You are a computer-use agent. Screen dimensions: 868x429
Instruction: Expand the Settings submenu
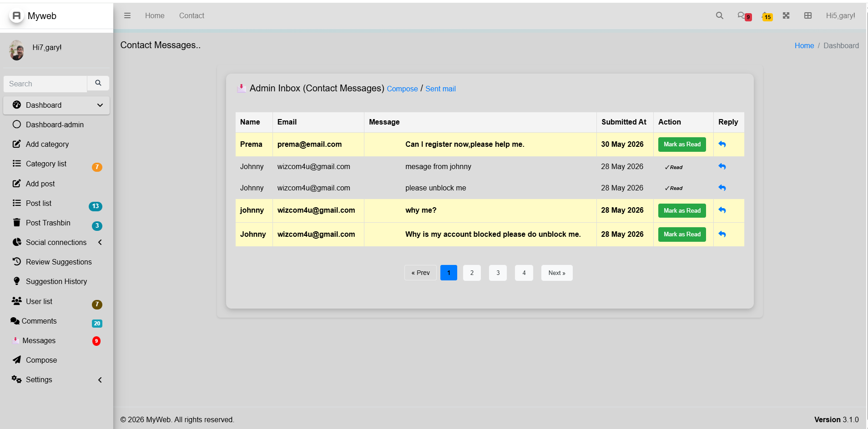click(100, 379)
